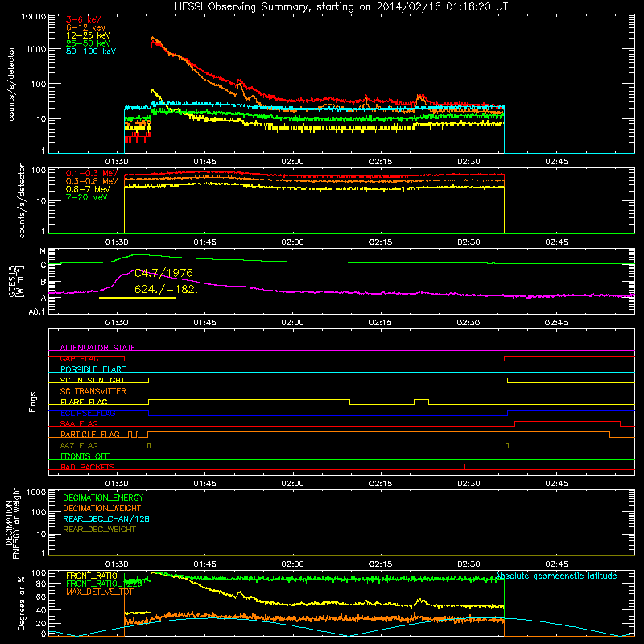Image resolution: width=644 pixels, height=644 pixels.
Task: Select the BAD_PACKETS flag label
Action: pos(88,467)
